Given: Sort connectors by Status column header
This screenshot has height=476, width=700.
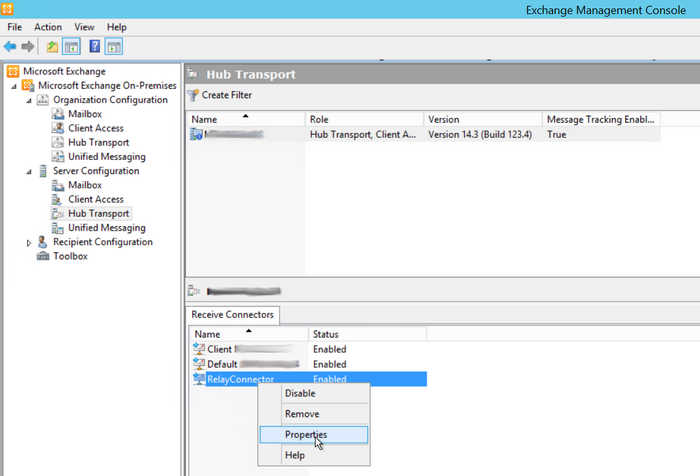Looking at the screenshot, I should (x=367, y=334).
